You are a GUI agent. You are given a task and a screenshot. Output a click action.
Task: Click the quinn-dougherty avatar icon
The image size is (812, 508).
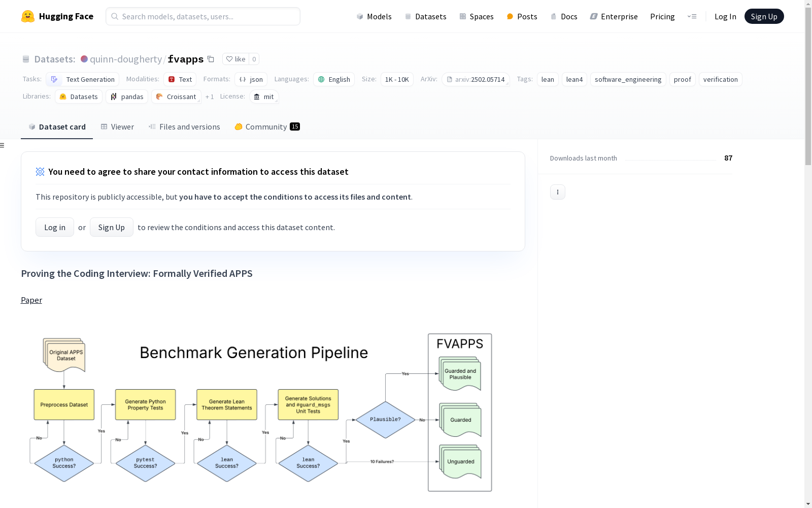coord(84,59)
